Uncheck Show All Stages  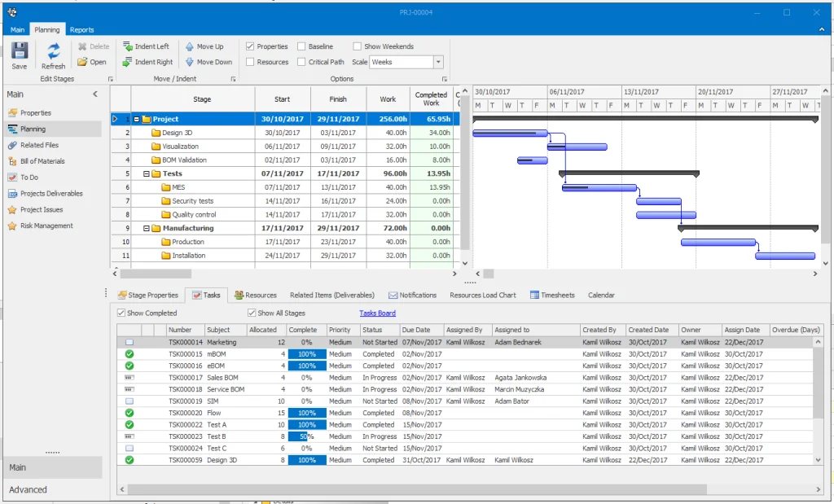(x=252, y=313)
